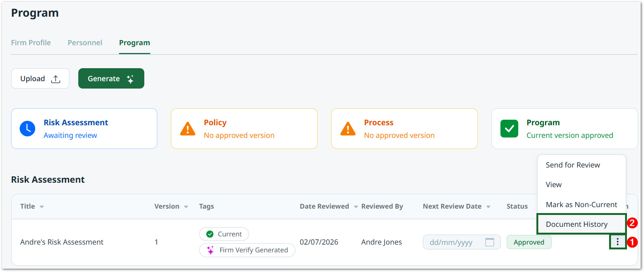Screen dimensions: 644x272
Task: Click the sparkle icon on Firm Verify Generated
Action: click(210, 250)
